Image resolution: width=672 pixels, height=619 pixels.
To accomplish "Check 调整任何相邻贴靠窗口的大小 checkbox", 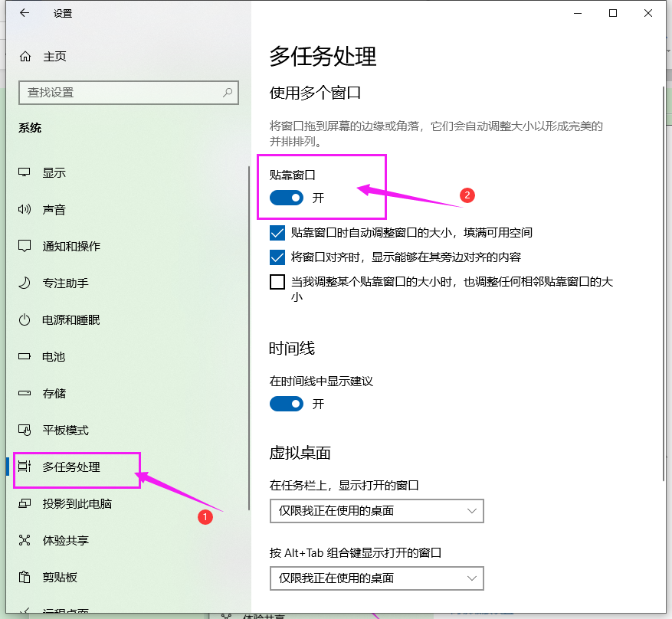I will pos(277,282).
